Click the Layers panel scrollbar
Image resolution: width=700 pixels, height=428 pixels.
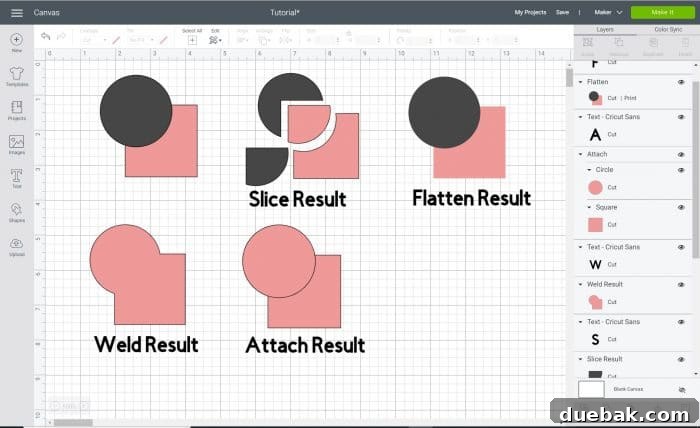pyautogui.click(x=696, y=170)
